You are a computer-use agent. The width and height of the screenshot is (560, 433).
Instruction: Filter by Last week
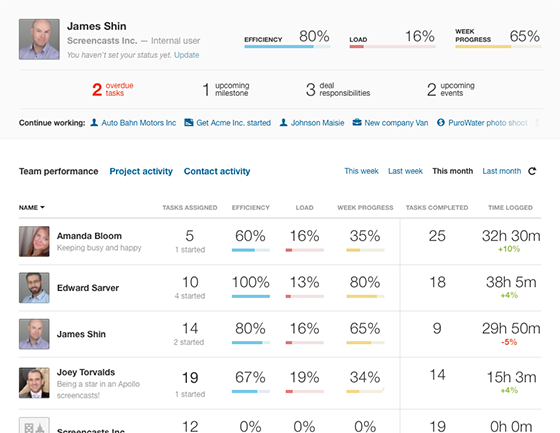405,171
